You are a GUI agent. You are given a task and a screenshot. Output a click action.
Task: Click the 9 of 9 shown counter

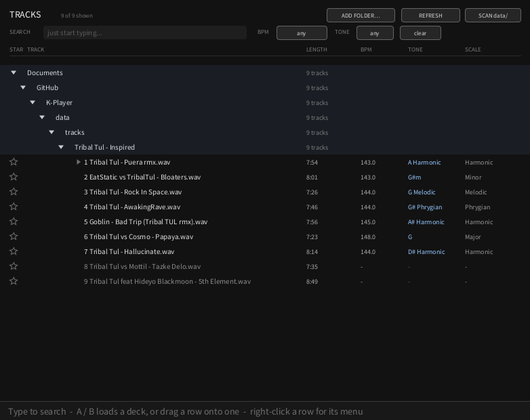(x=77, y=16)
